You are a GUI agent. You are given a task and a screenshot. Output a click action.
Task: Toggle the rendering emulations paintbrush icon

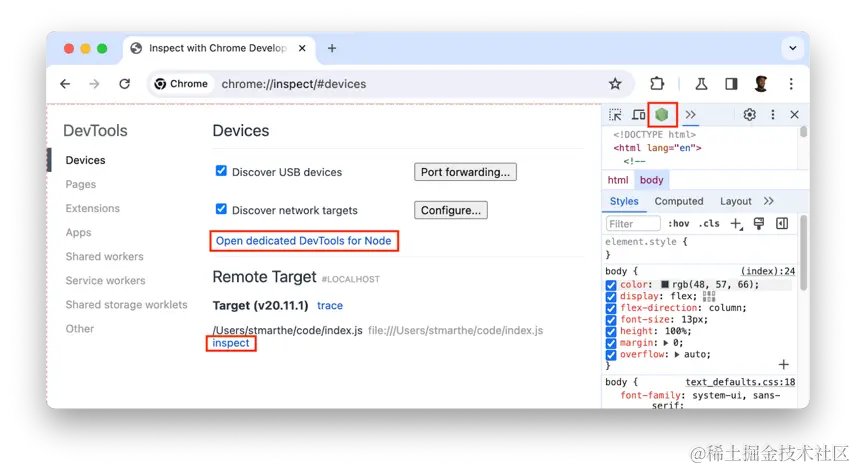pyautogui.click(x=759, y=223)
